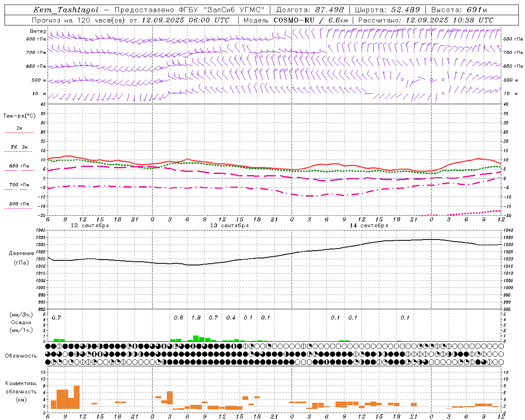Image resolution: width=525 pixels, height=420 pixels.
Task: Select the provider text ФГБУ "ЗапСиб УГМС"
Action: coord(221,10)
